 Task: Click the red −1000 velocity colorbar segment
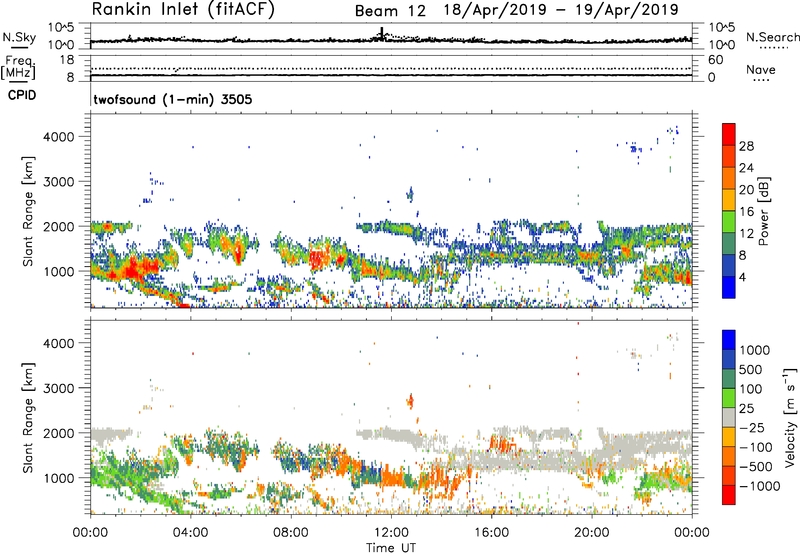(x=729, y=495)
